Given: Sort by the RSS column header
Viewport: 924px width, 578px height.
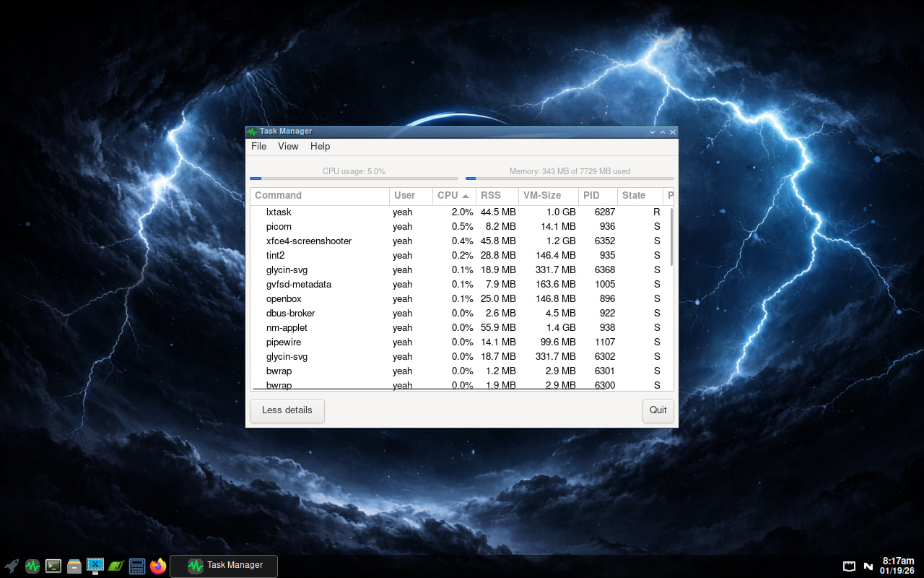Looking at the screenshot, I should coord(491,196).
